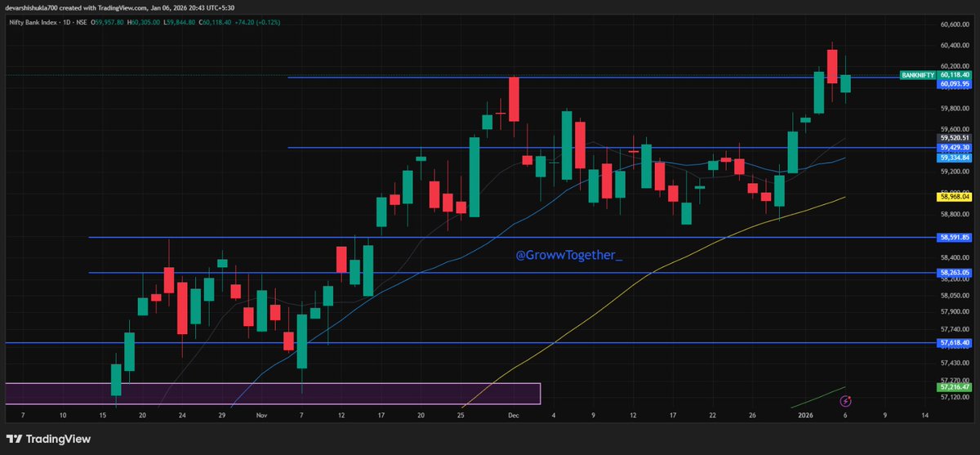
Task: Click the 60,600.00 price axis tick
Action: point(955,24)
